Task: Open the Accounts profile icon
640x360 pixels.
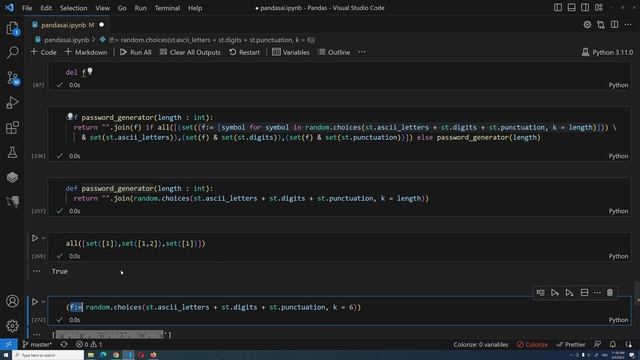Action: point(12,301)
